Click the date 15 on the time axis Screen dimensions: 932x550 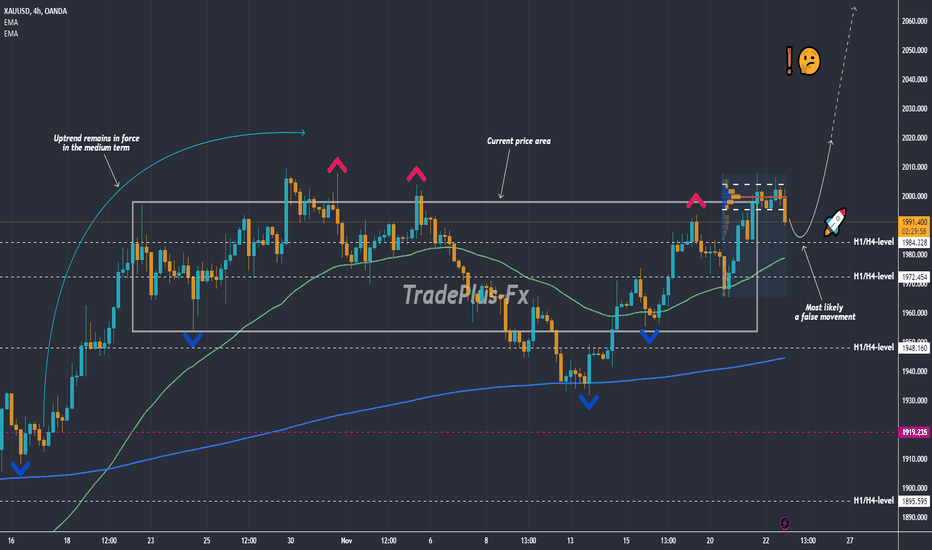click(x=626, y=540)
